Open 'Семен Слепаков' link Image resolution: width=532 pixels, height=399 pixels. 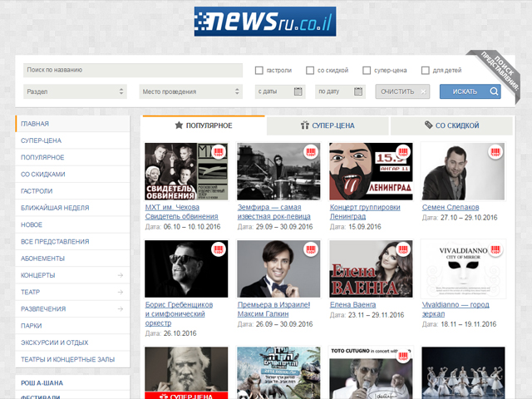coord(451,207)
